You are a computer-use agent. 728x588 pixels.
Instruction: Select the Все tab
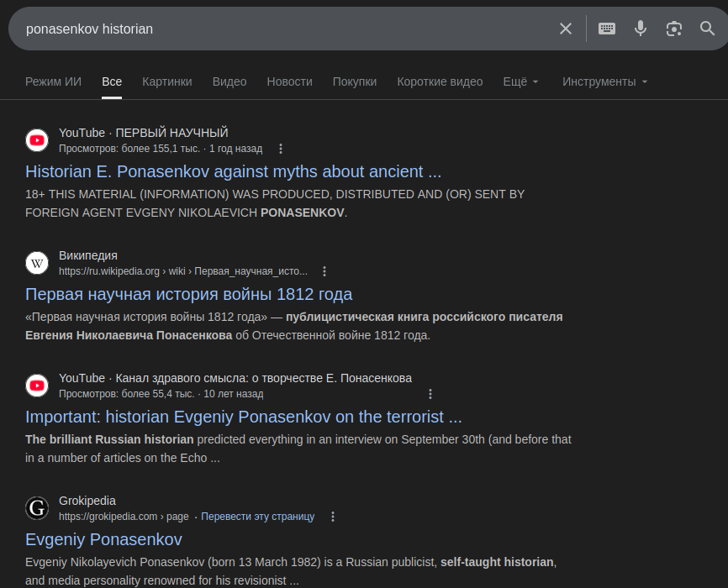click(112, 81)
